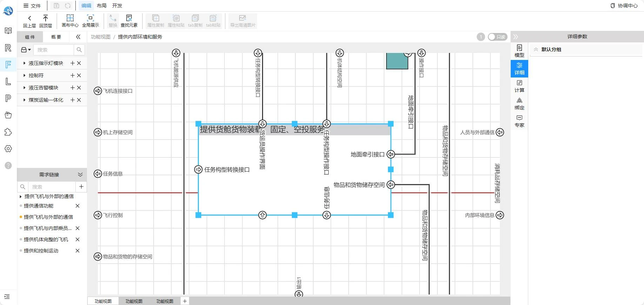Add a requirement link with the plus button
Viewport: 644px width, 305px height.
pyautogui.click(x=81, y=187)
